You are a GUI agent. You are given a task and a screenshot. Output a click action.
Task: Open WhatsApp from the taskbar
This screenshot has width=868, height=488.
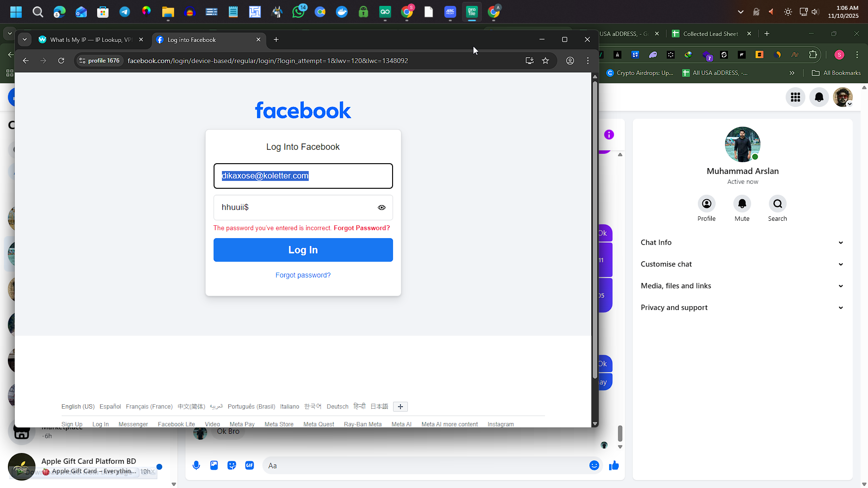click(x=298, y=12)
